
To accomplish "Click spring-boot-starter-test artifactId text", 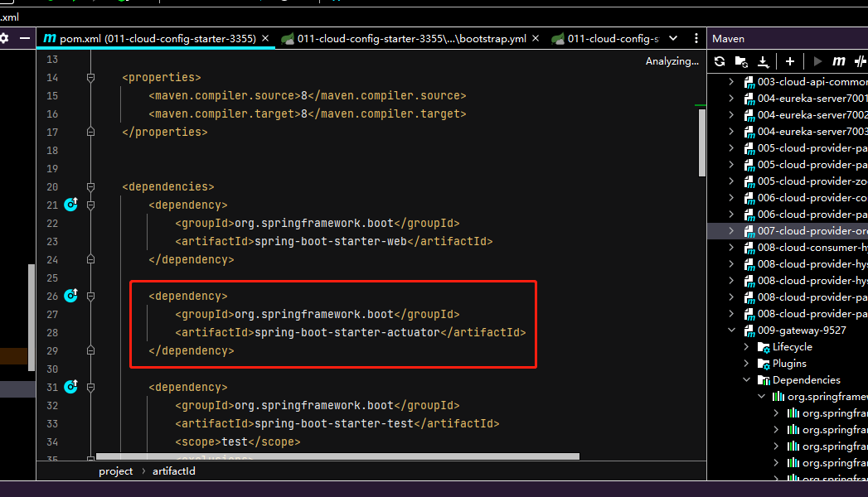I will (x=334, y=423).
